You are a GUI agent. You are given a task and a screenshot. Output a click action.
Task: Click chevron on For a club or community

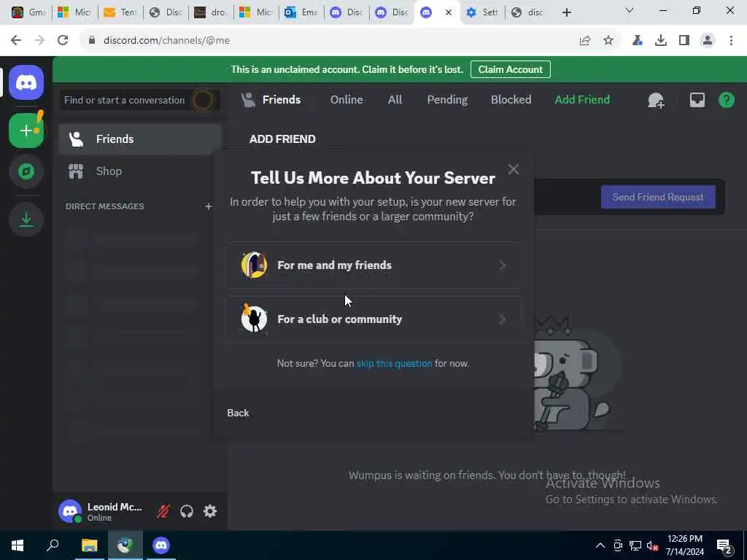tap(502, 319)
